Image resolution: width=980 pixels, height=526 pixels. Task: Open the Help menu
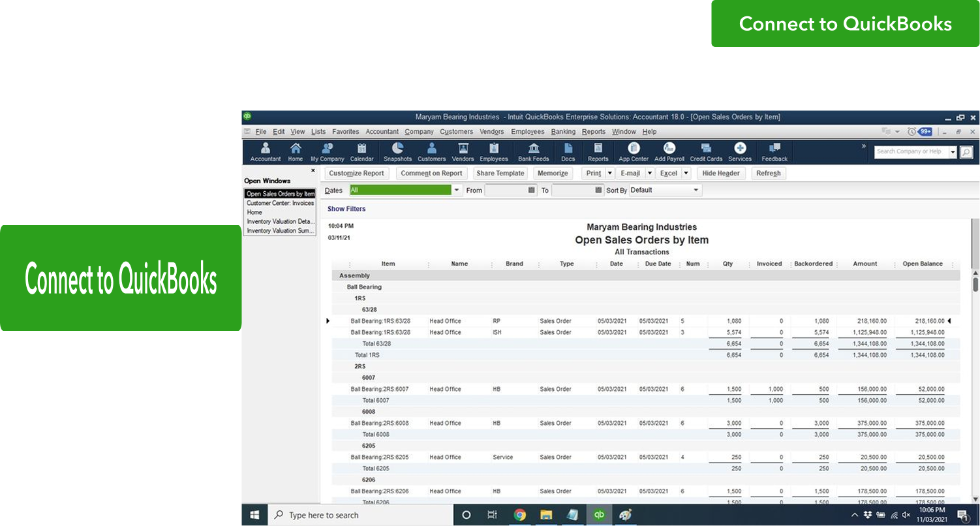649,132
